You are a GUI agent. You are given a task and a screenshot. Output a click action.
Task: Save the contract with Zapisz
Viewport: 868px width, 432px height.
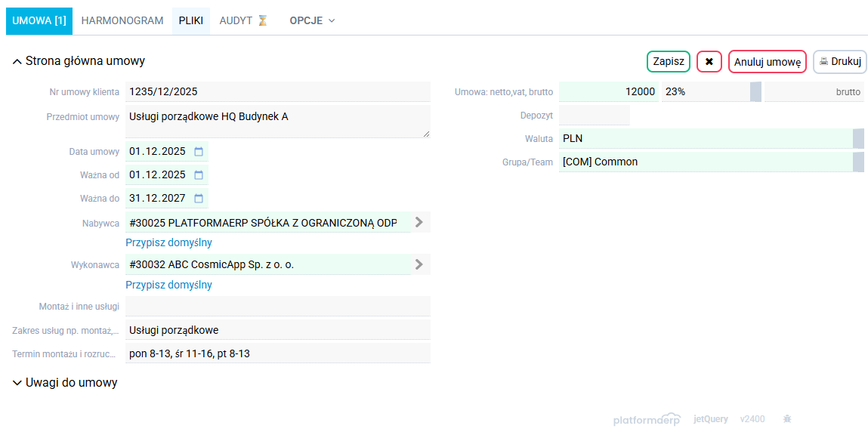click(668, 62)
